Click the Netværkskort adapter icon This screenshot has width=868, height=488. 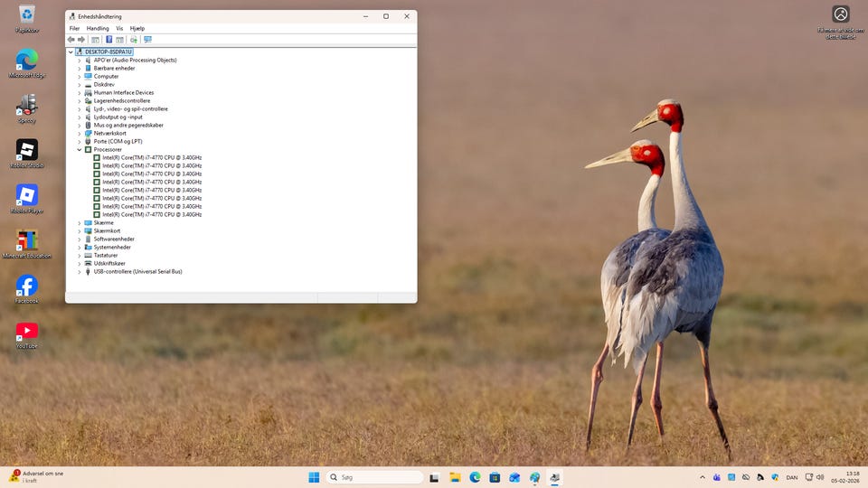tap(88, 134)
